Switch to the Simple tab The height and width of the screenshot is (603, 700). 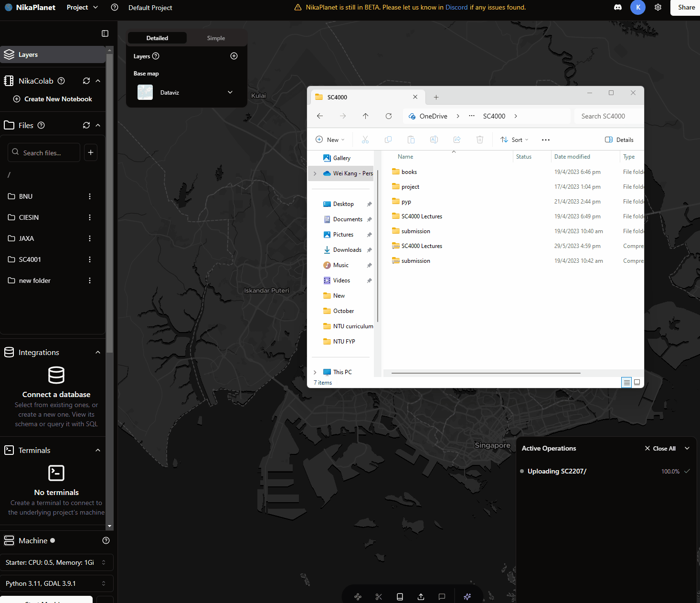(x=216, y=38)
